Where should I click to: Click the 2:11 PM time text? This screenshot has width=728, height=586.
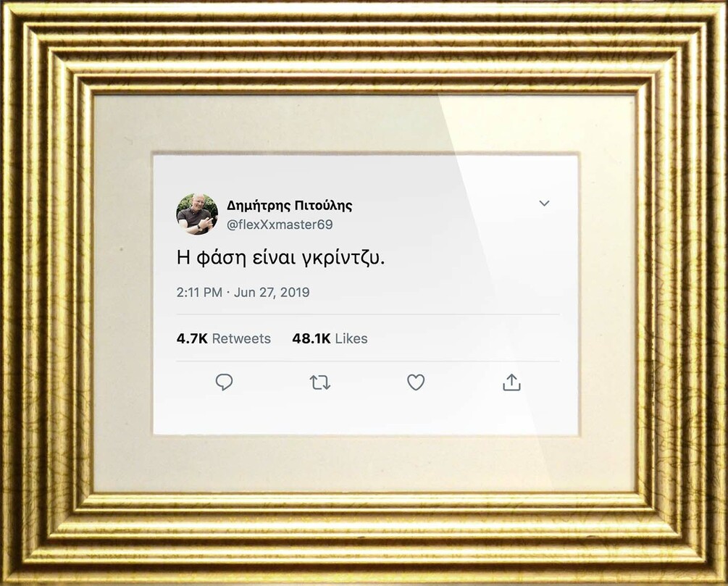point(199,292)
